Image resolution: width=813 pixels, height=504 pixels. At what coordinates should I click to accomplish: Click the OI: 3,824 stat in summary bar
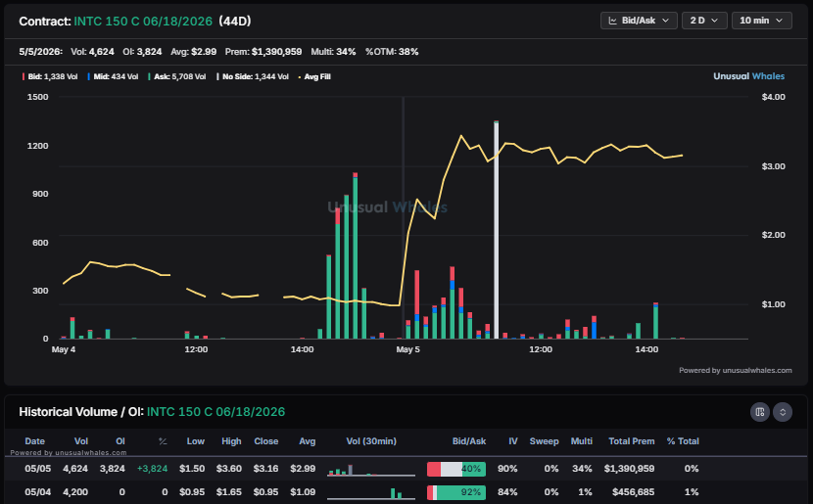(x=142, y=52)
